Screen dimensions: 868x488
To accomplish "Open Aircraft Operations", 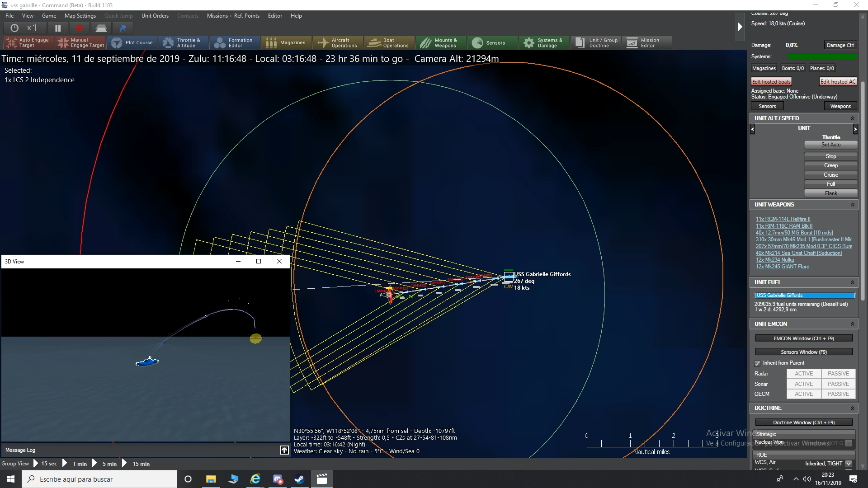I will pyautogui.click(x=338, y=42).
